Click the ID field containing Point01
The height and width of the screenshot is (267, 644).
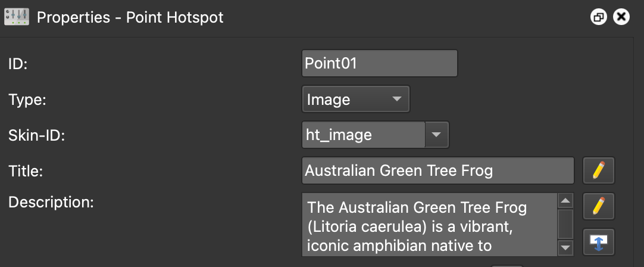pyautogui.click(x=380, y=63)
